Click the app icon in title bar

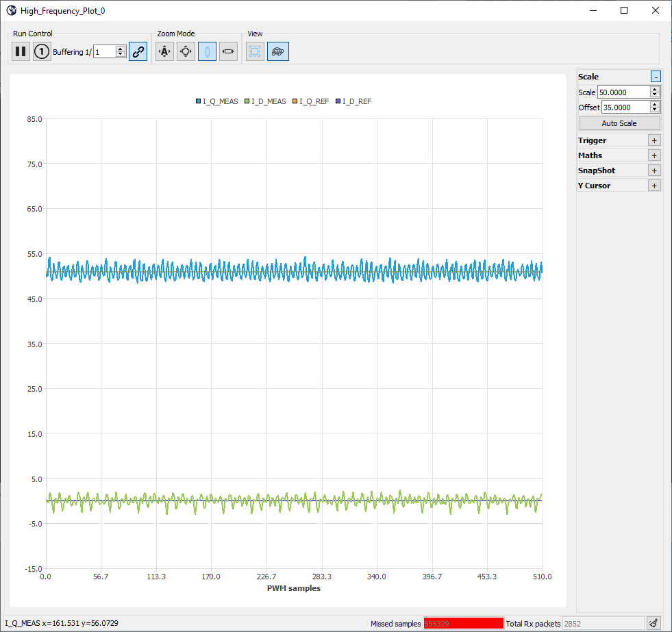[11, 11]
